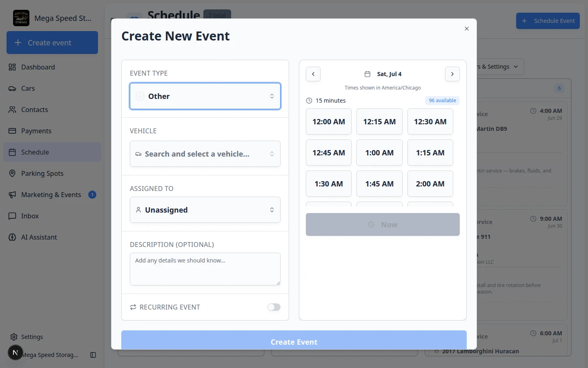
Task: Click the count badge 6 in background column
Action: coord(559,88)
